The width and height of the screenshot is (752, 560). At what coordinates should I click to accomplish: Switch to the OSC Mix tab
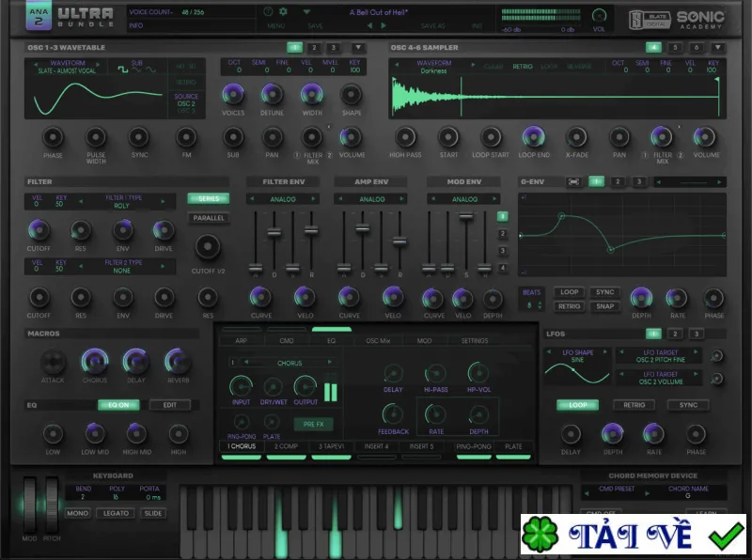point(378,340)
